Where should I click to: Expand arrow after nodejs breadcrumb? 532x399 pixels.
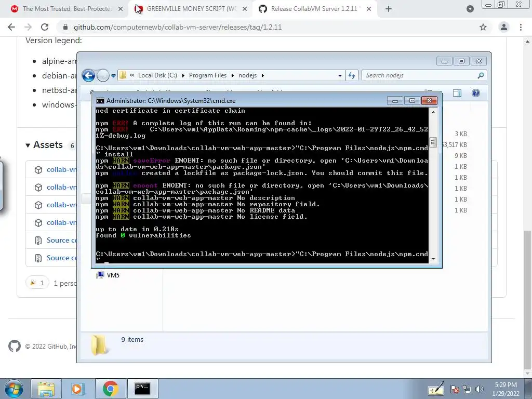[x=262, y=75]
